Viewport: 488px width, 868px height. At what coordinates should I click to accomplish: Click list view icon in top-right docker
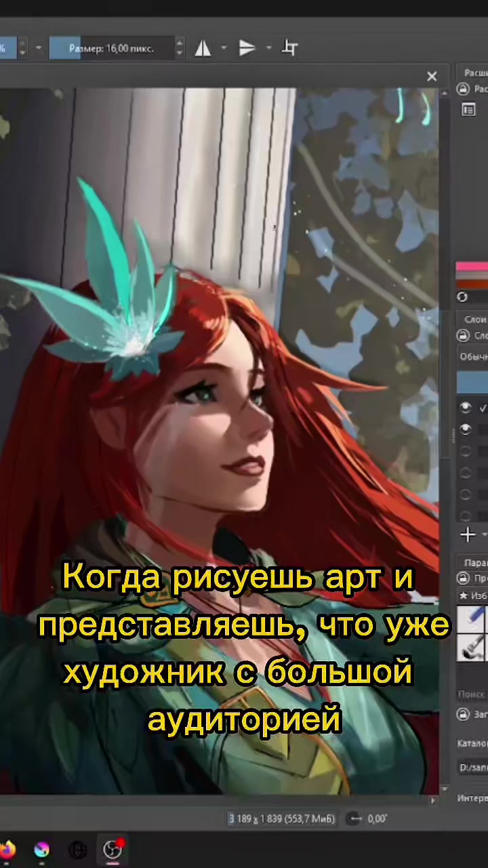pos(468,109)
